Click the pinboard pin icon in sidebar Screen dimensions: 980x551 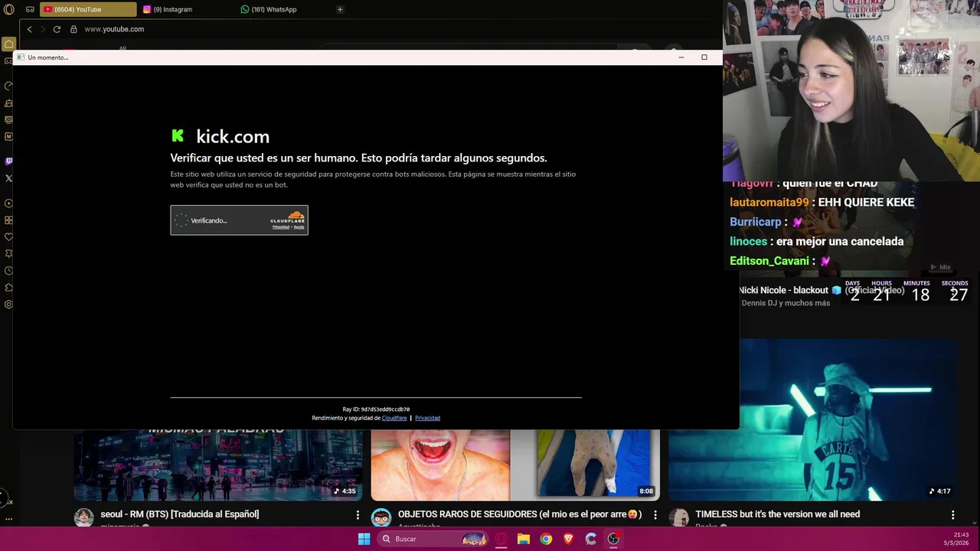tap(8, 254)
